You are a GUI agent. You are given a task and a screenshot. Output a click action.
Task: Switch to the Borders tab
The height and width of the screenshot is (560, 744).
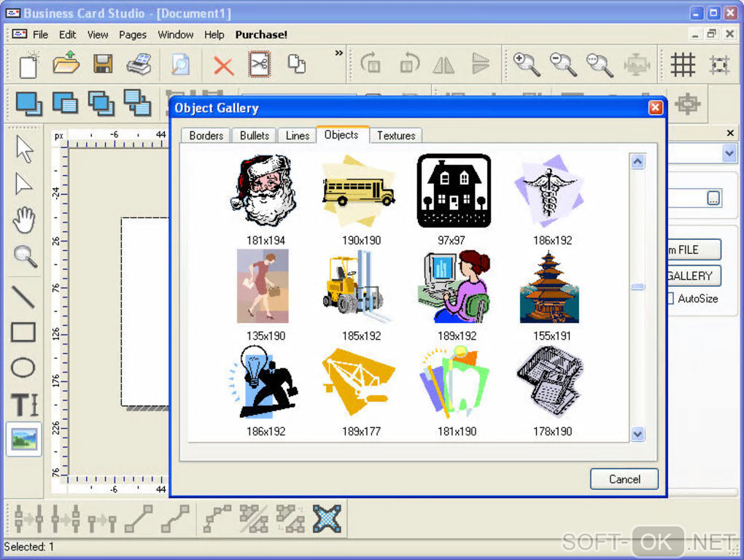click(206, 136)
